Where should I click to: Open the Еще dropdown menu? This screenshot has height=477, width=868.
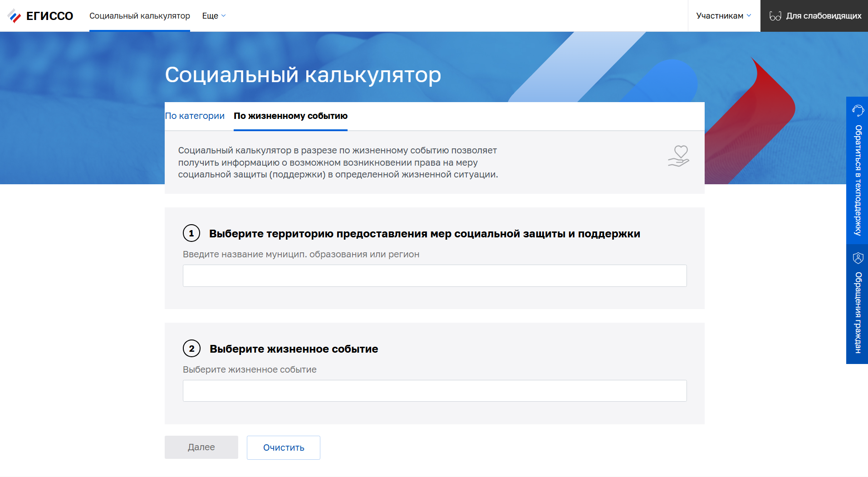tap(213, 15)
